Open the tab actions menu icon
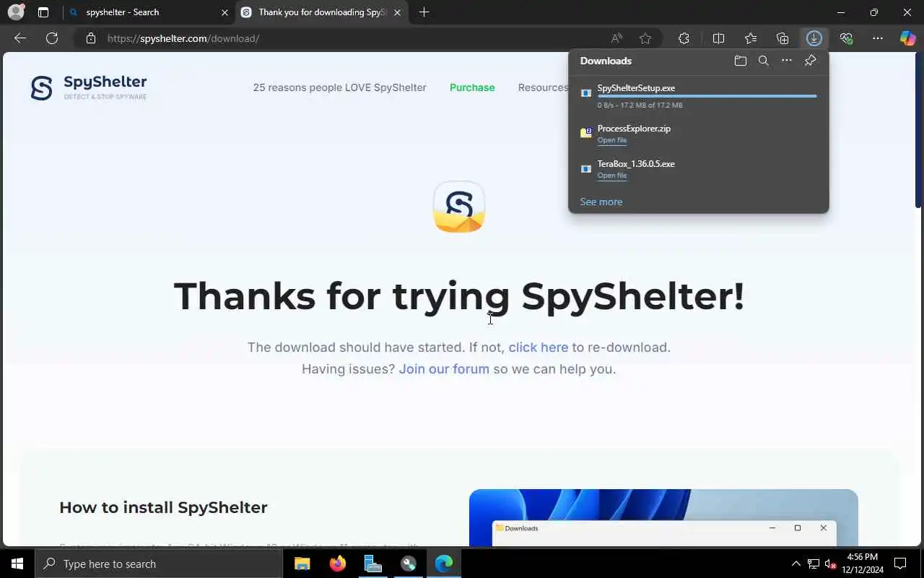 pos(43,12)
